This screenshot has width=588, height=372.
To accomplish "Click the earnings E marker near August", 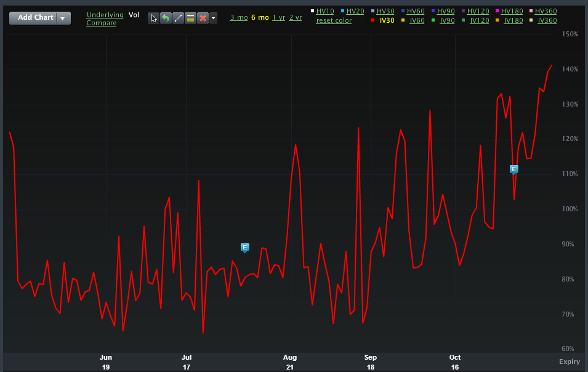I will click(x=245, y=248).
